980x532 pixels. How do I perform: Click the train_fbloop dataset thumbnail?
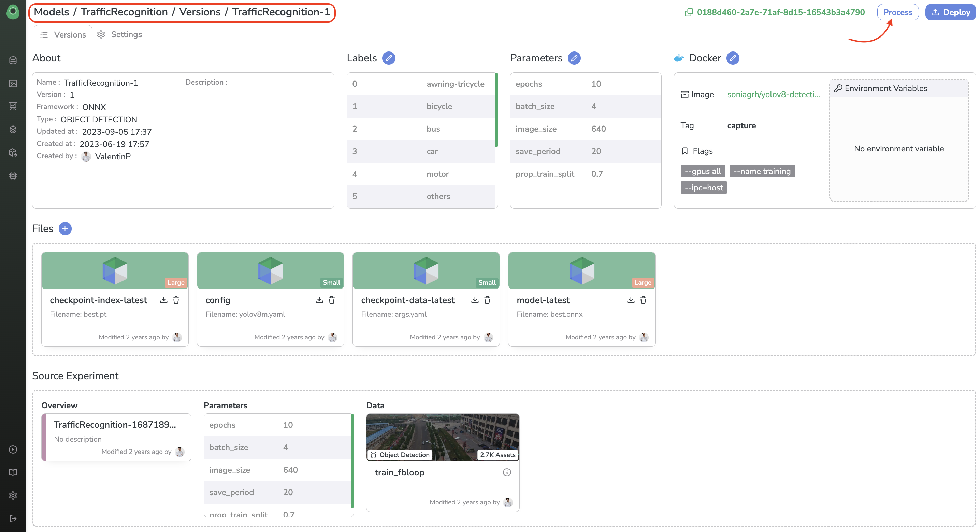443,437
